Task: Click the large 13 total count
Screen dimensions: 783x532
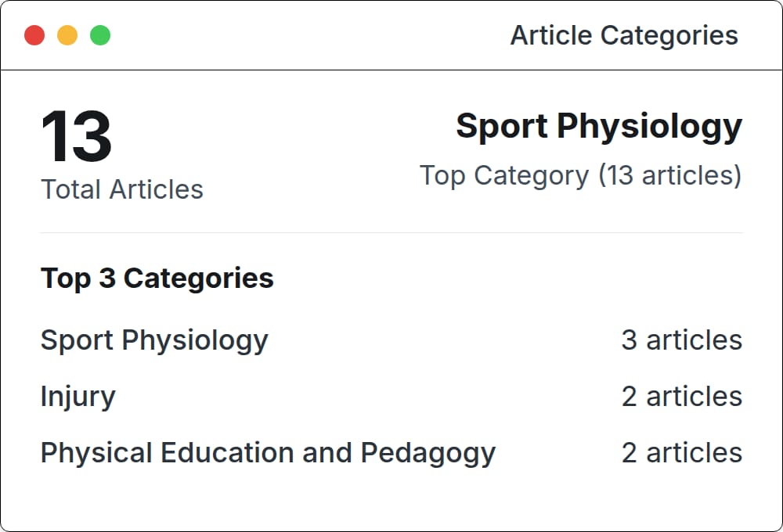Action: tap(76, 137)
